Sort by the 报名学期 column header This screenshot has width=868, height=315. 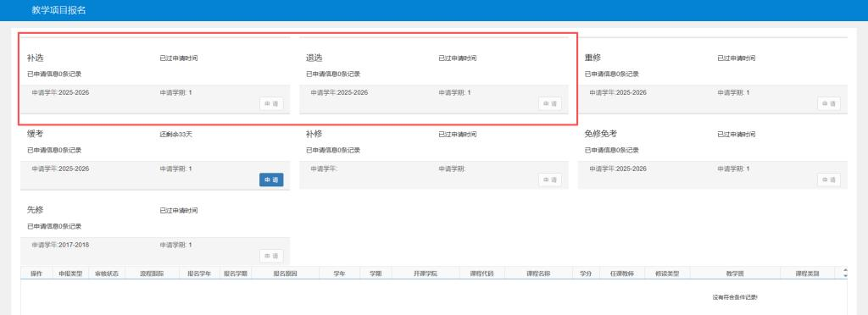coord(236,273)
